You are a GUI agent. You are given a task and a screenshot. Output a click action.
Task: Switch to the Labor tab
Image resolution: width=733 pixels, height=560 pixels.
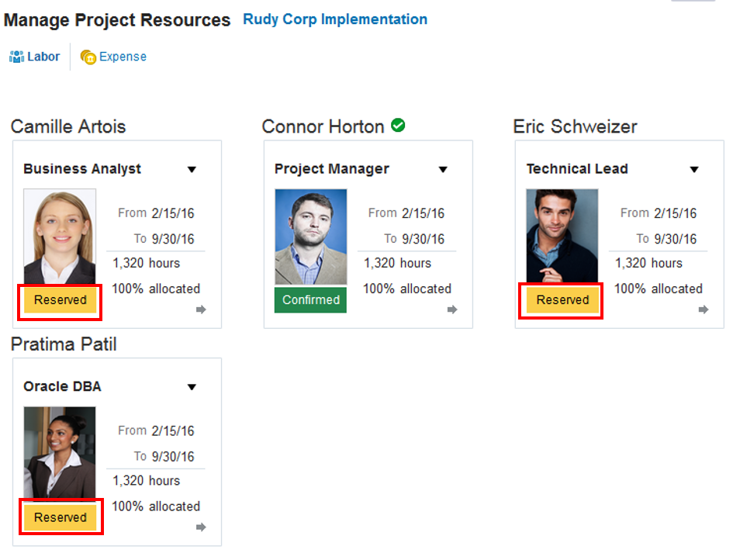43,57
